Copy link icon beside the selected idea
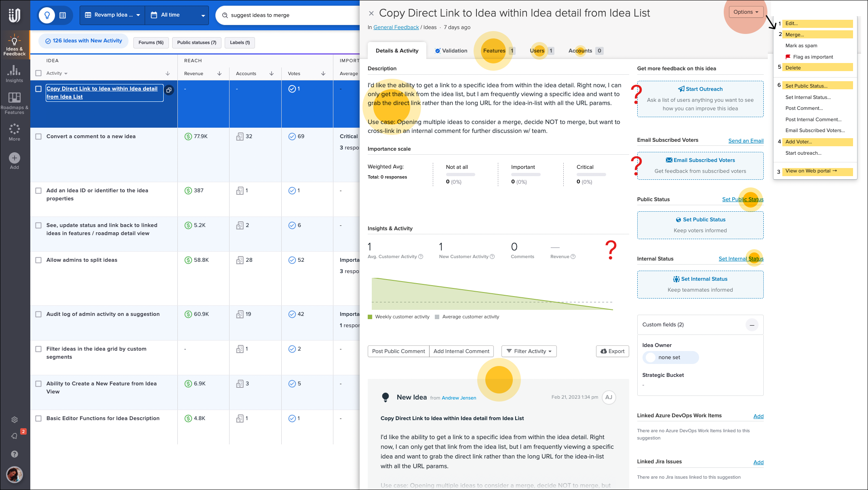868x490 pixels. (169, 90)
